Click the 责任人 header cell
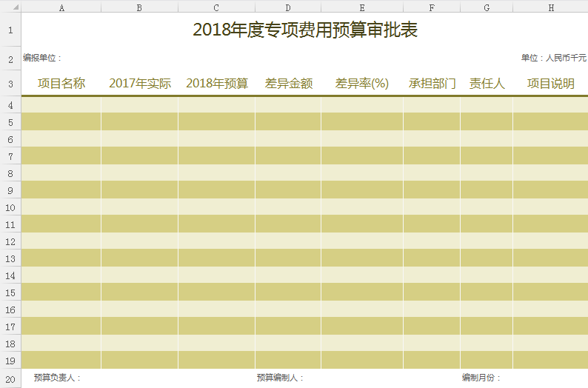The height and width of the screenshot is (388, 588). pyautogui.click(x=487, y=84)
